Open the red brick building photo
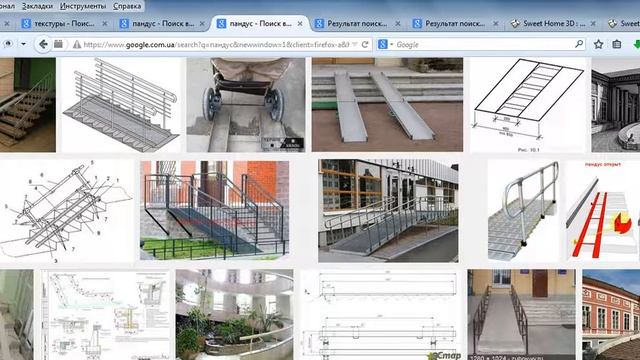 pos(611,314)
